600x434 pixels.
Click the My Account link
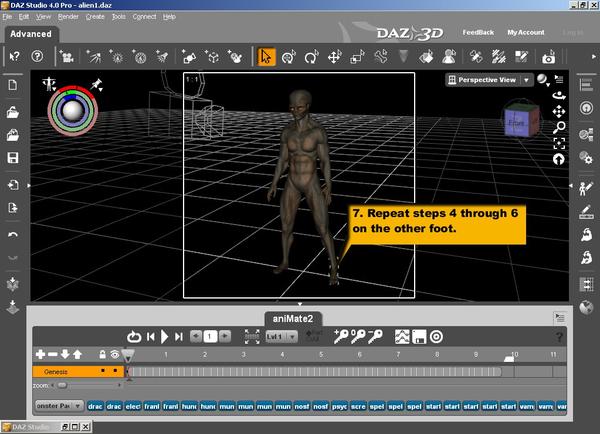click(x=526, y=33)
